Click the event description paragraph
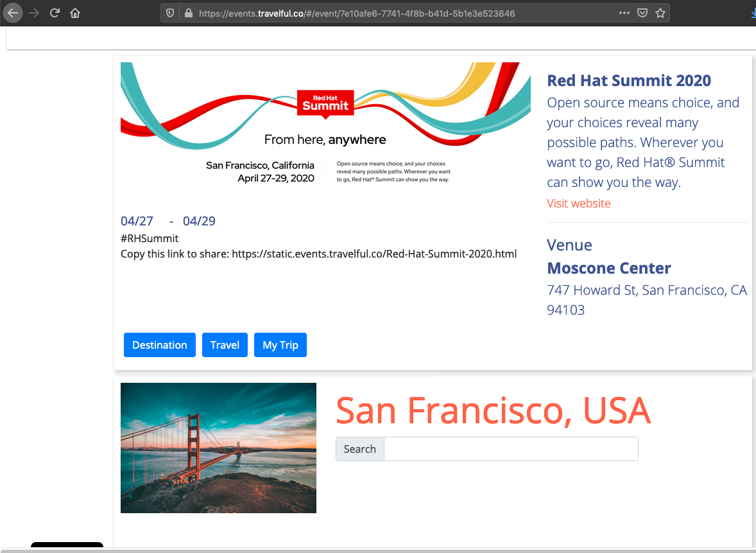The width and height of the screenshot is (756, 553). (643, 143)
